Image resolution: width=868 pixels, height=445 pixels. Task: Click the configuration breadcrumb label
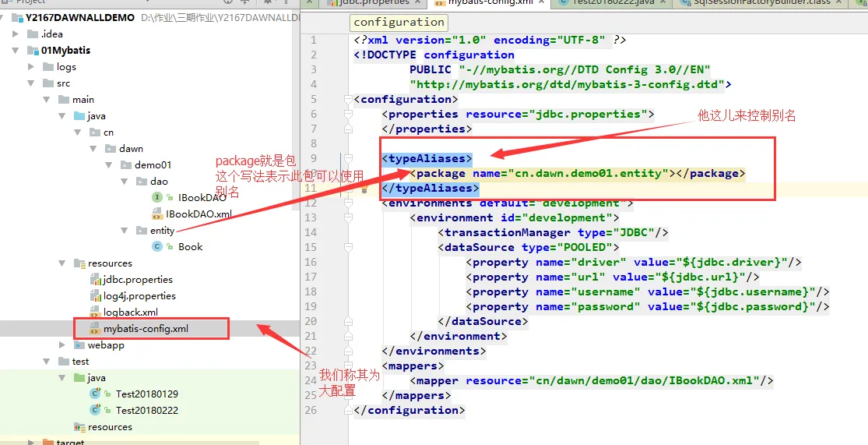click(399, 23)
